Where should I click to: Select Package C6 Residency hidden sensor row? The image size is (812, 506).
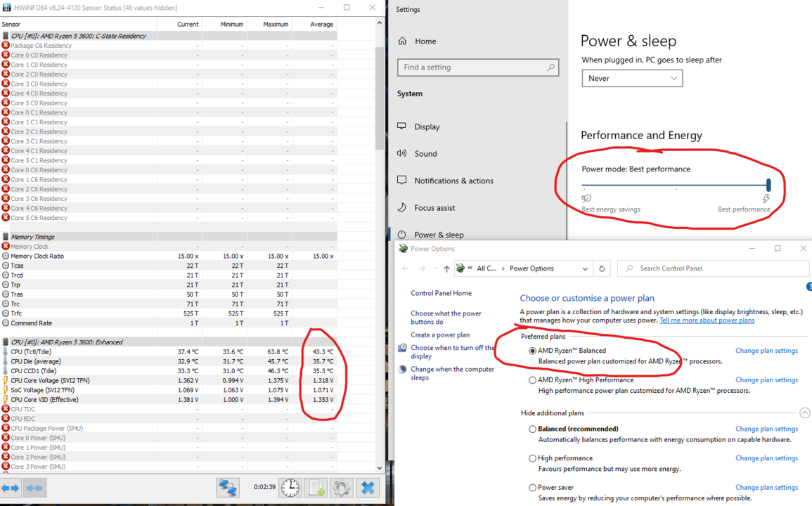click(168, 46)
